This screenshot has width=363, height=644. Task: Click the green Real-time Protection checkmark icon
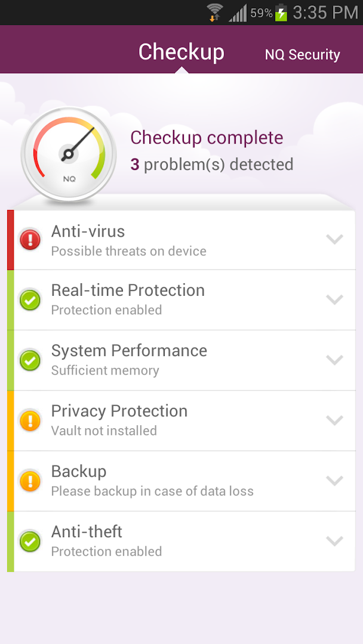point(30,299)
